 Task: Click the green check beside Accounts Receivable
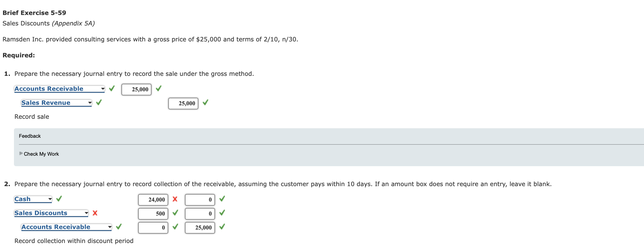(112, 89)
